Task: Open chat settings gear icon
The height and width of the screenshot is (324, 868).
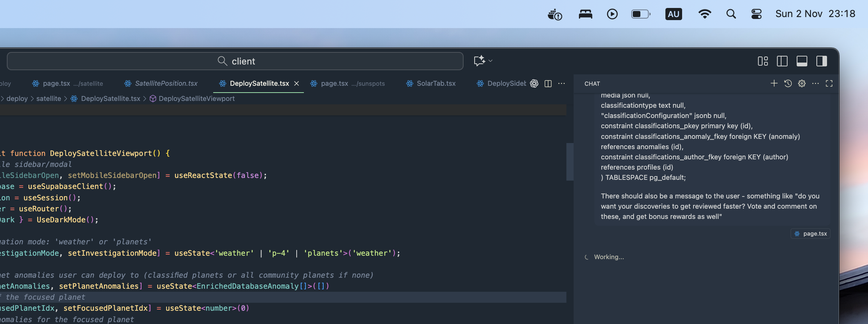Action: pyautogui.click(x=802, y=83)
